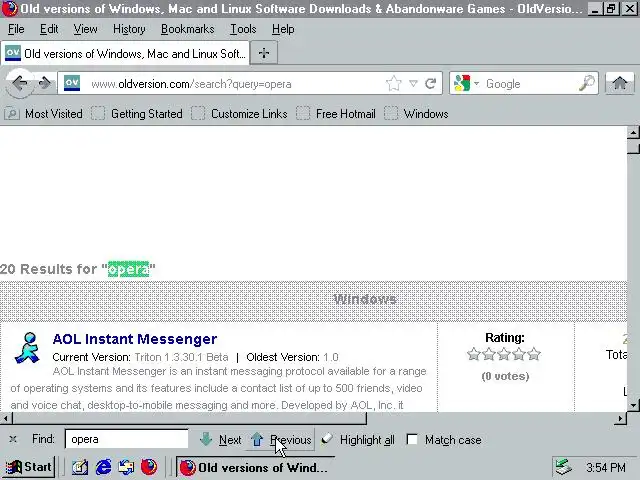The width and height of the screenshot is (640, 480).
Task: Bookmark this page with the star icon
Action: tap(393, 84)
